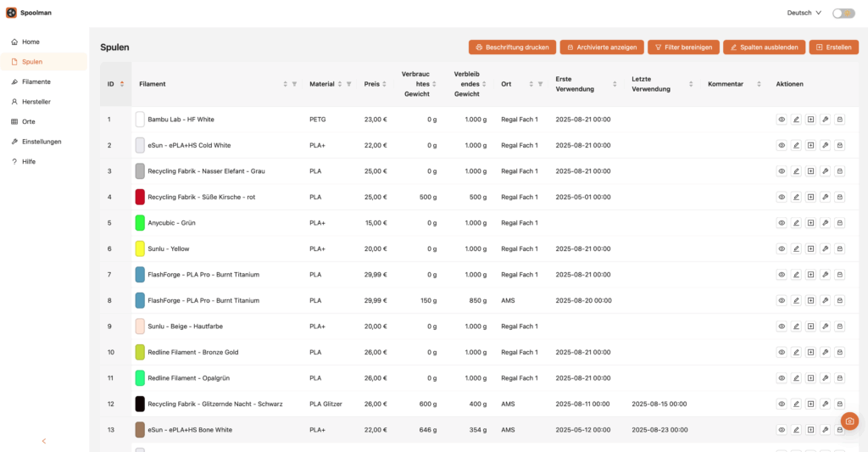Clone spool 5 with the plus-square icon
Screen dimensions: 868x452
[x=810, y=223]
